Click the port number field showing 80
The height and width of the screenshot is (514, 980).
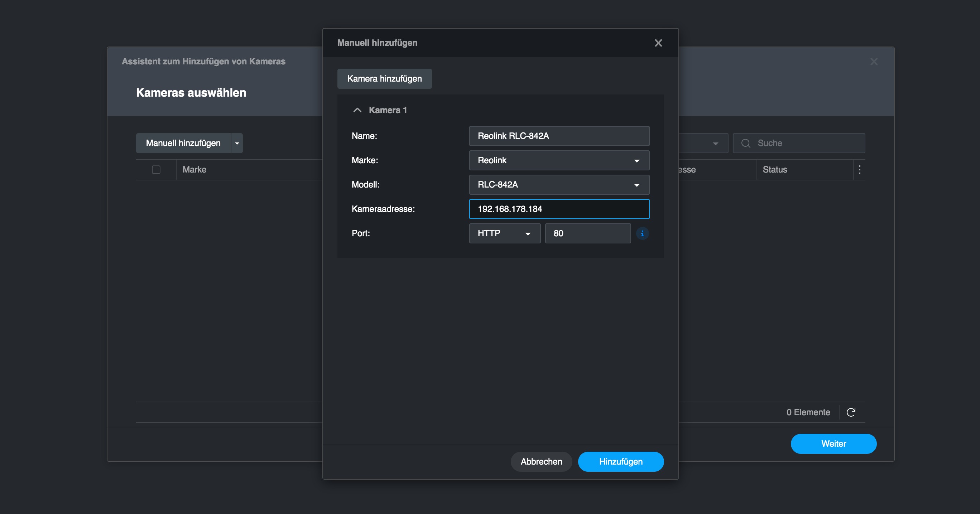pos(587,233)
